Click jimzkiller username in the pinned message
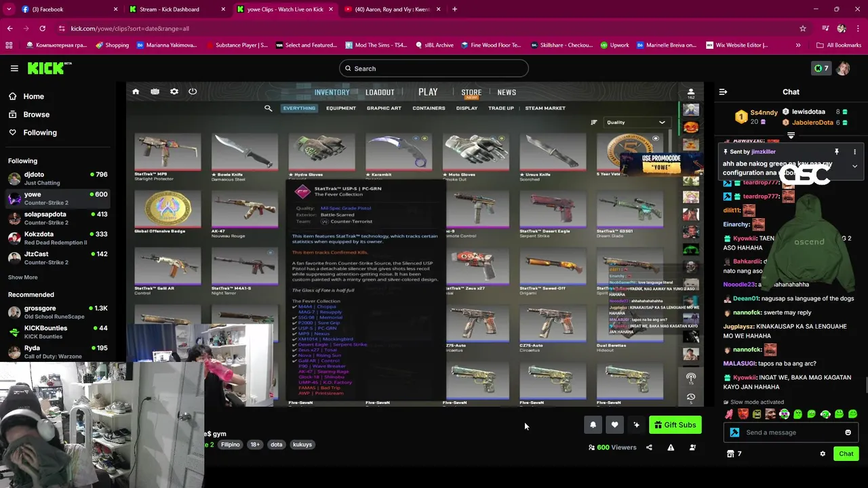The height and width of the screenshot is (488, 868). pyautogui.click(x=763, y=152)
